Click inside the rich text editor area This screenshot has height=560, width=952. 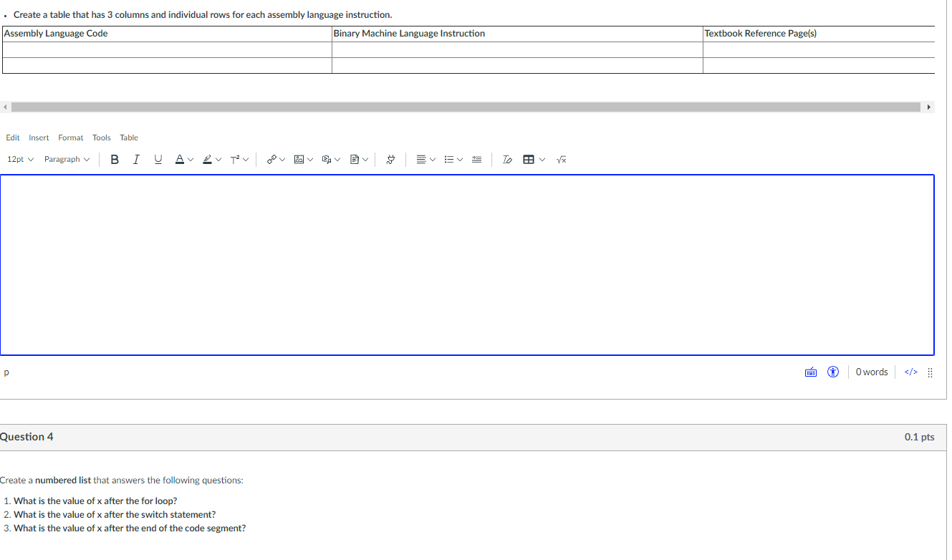tap(467, 265)
